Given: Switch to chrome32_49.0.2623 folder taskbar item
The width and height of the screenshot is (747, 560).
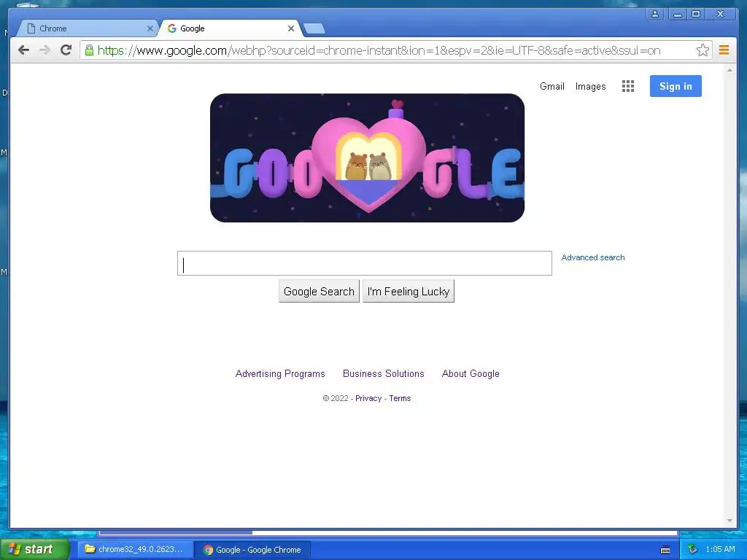Looking at the screenshot, I should click(x=135, y=550).
